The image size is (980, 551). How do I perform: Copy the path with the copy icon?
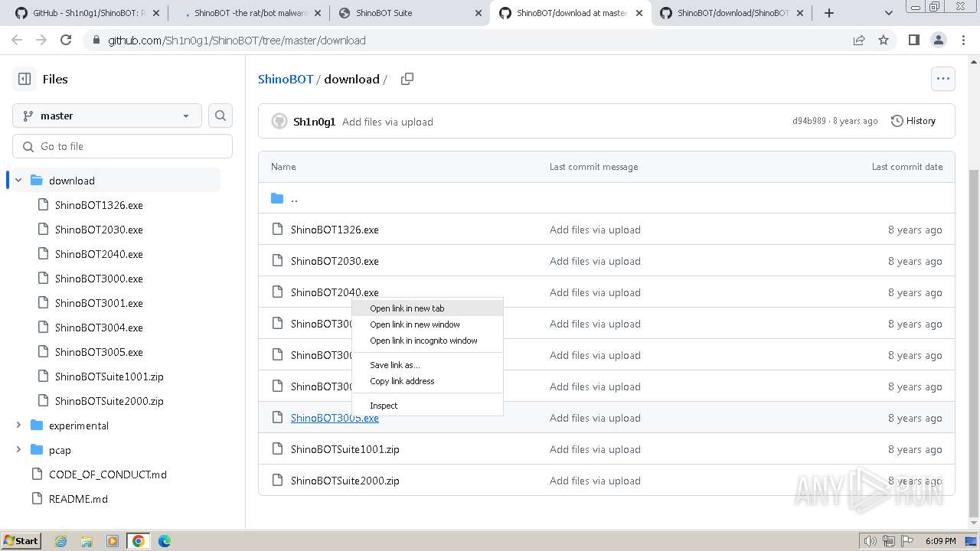407,79
